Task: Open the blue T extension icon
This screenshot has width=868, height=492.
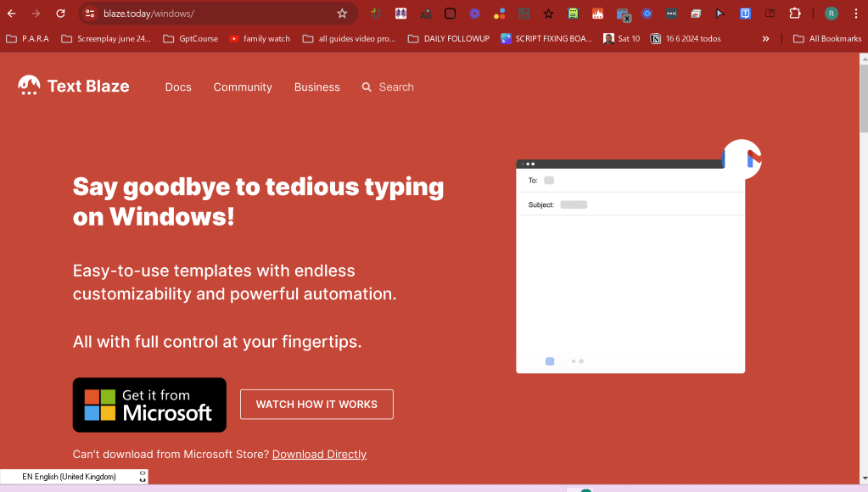Action: [745, 14]
